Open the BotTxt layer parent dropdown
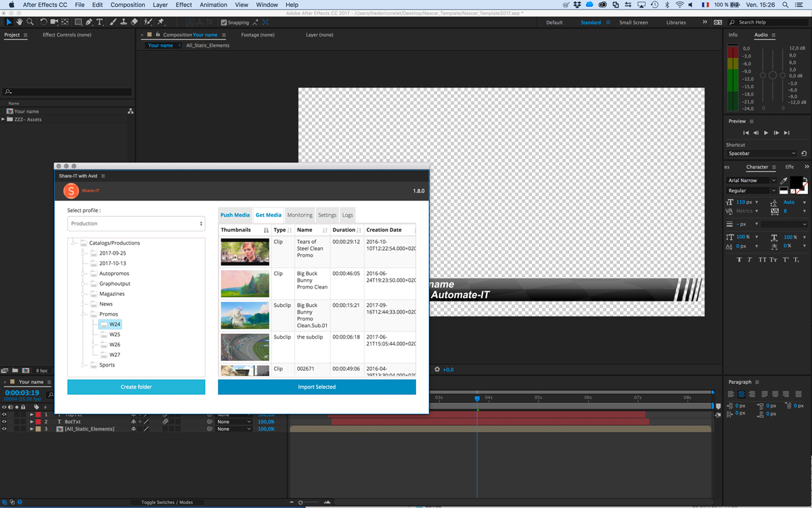Image resolution: width=812 pixels, height=508 pixels. point(233,422)
